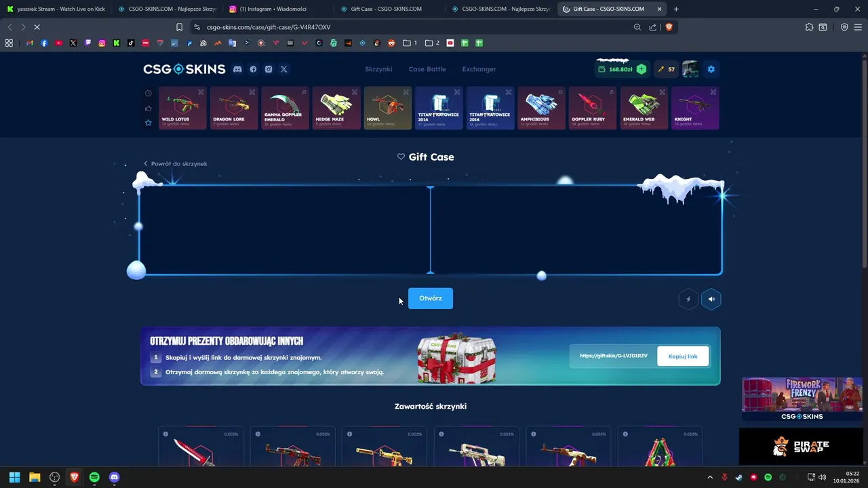This screenshot has height=488, width=868.
Task: Open the Reddit bookmark
Action: coord(391,43)
